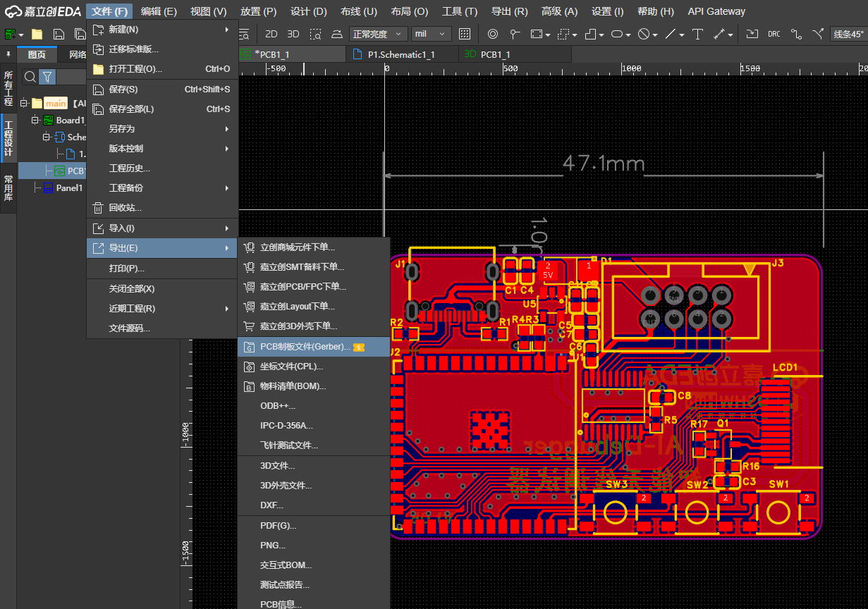Expand the 版本控制 submenu
868x609 pixels.
pos(161,149)
